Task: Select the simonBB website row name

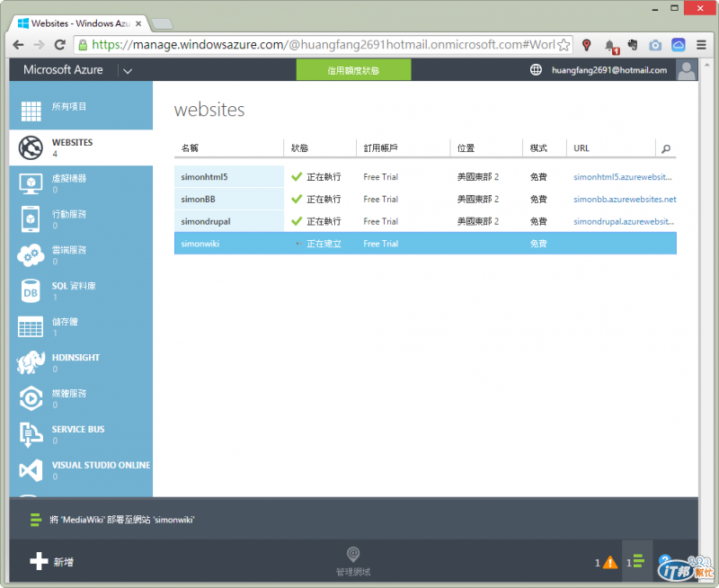Action: 198,199
